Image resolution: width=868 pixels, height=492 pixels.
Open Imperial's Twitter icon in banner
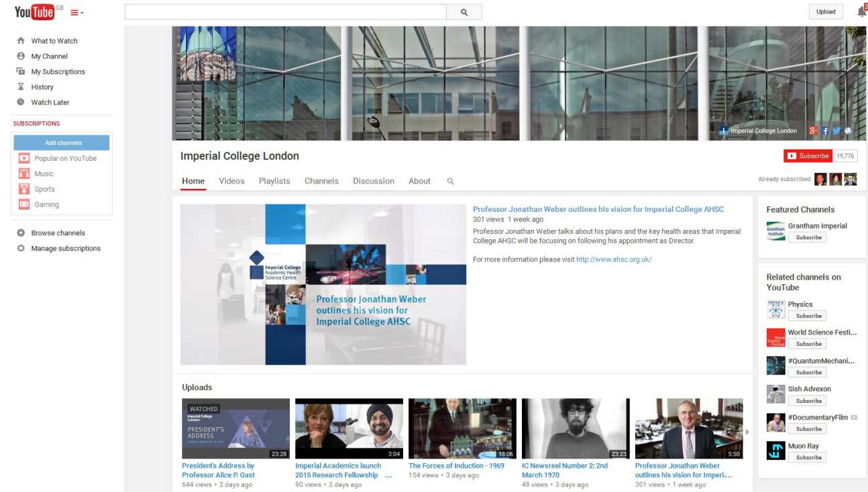click(x=836, y=131)
